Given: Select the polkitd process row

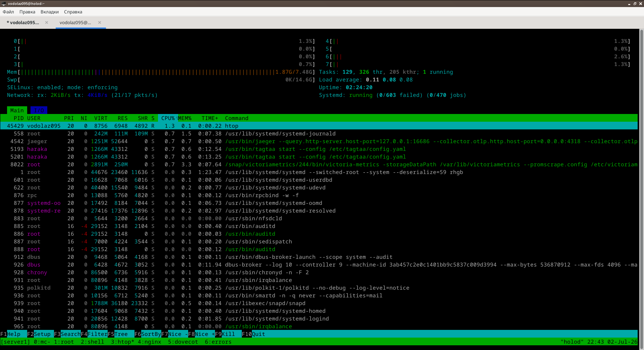Looking at the screenshot, I should click(319, 288).
